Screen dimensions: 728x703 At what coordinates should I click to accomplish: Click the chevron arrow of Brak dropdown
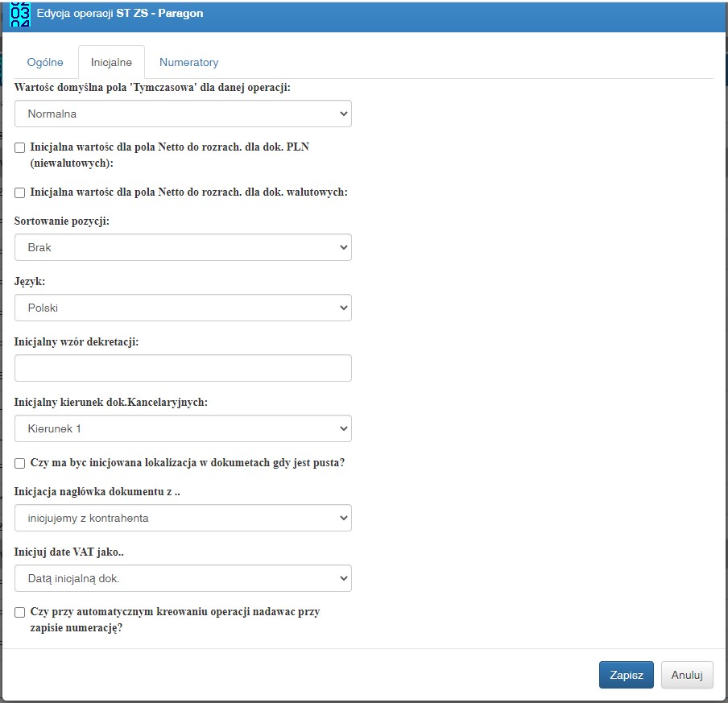[x=344, y=247]
